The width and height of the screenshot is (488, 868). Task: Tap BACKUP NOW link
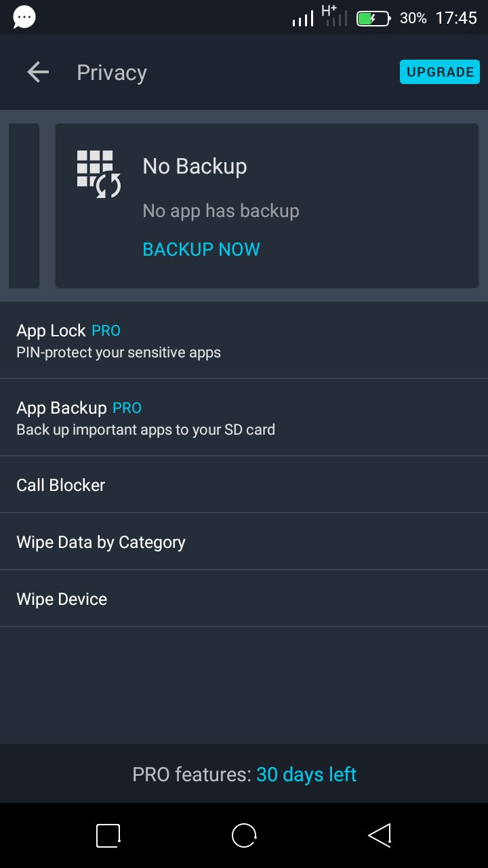click(x=201, y=250)
